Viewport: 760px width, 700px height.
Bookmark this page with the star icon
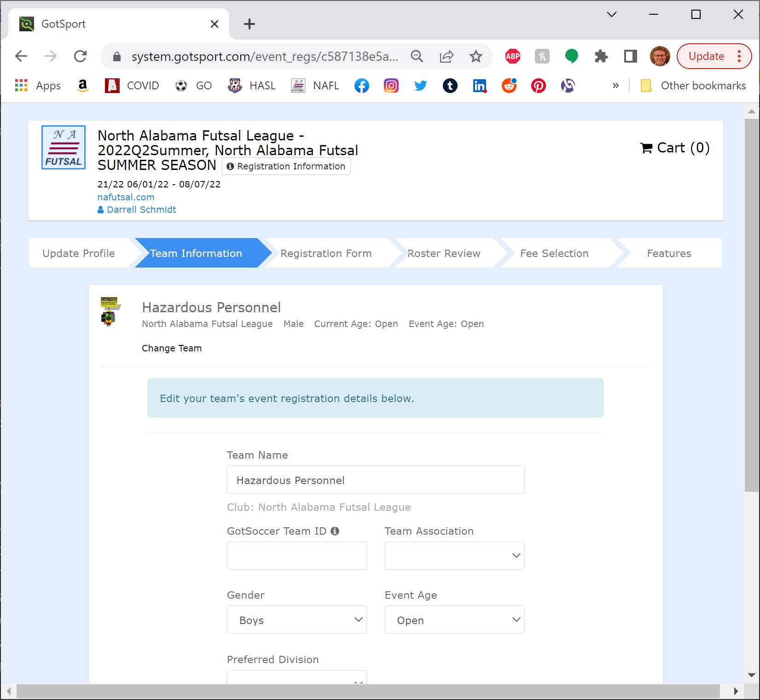tap(476, 56)
